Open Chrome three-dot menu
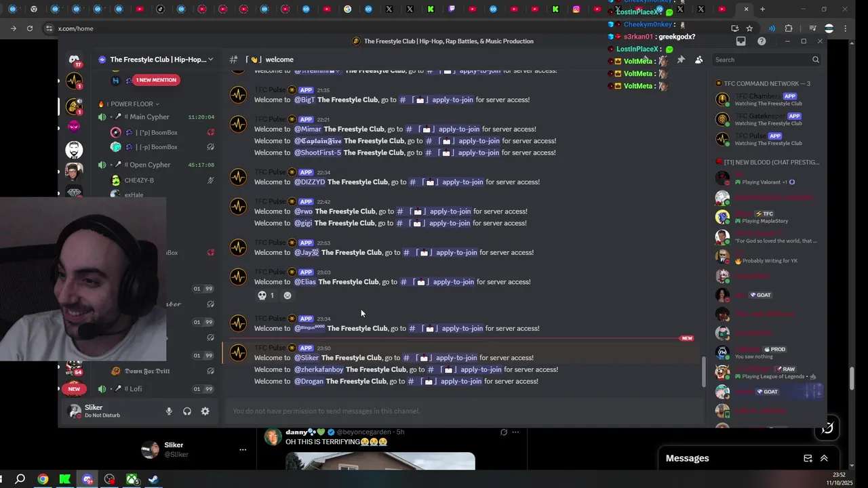The height and width of the screenshot is (488, 868). [846, 28]
